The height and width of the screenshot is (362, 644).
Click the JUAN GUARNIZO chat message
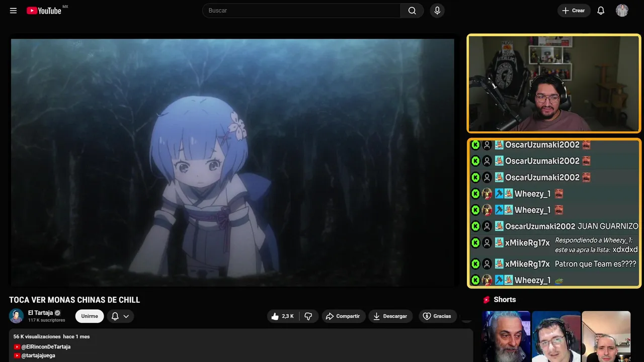[608, 226]
